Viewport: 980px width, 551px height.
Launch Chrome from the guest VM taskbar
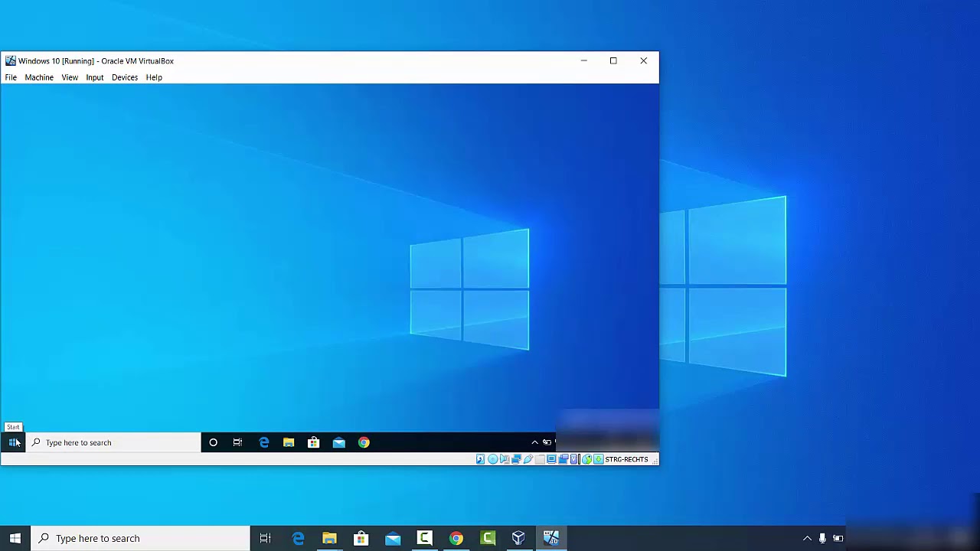pos(364,442)
